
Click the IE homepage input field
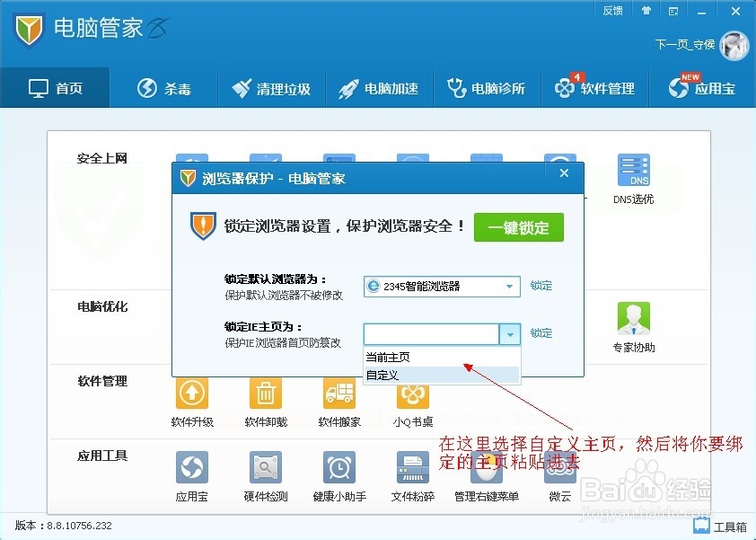[x=431, y=334]
